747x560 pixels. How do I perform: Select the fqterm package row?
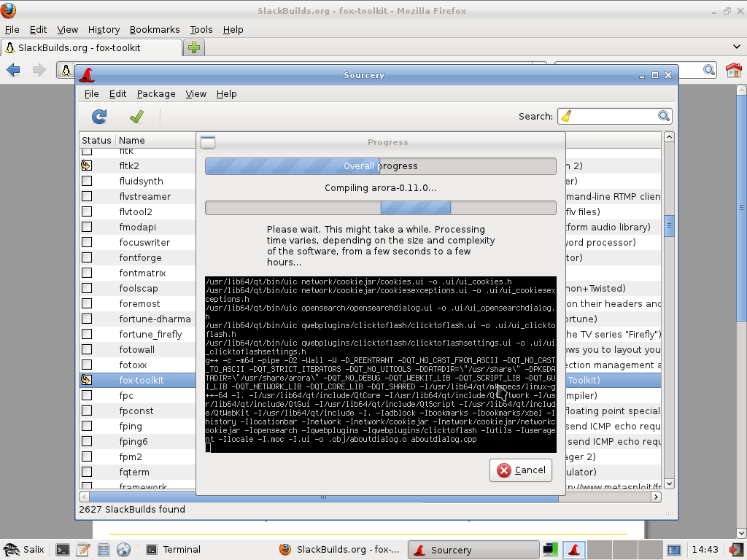pos(138,472)
